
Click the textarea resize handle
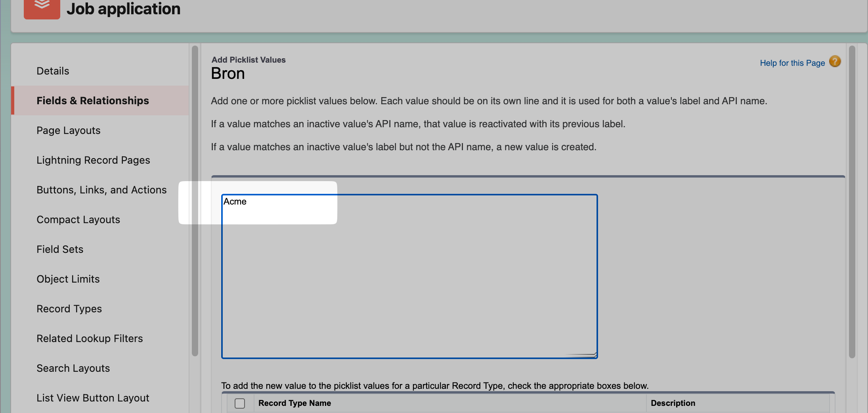(594, 355)
